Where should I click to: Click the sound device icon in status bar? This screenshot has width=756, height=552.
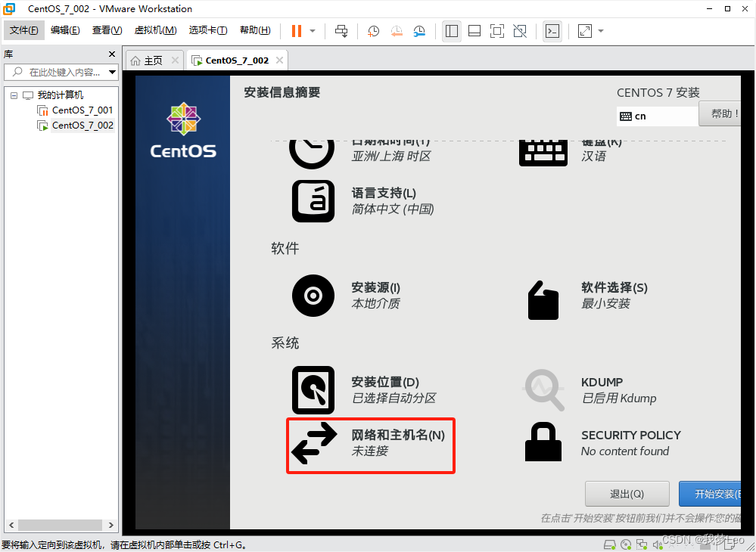click(x=657, y=544)
